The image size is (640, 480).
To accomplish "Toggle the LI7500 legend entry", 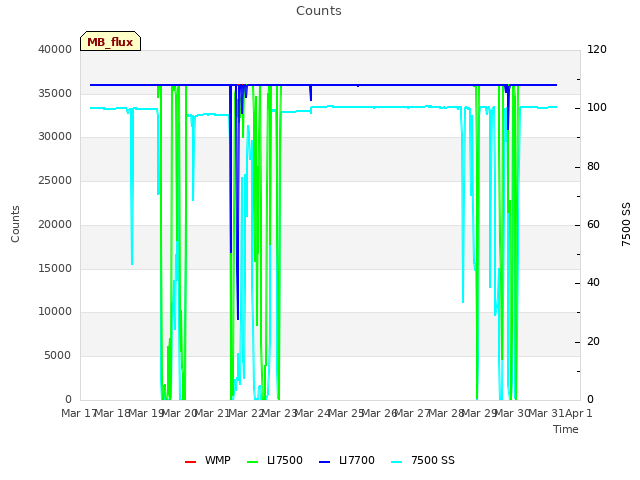I will point(275,460).
